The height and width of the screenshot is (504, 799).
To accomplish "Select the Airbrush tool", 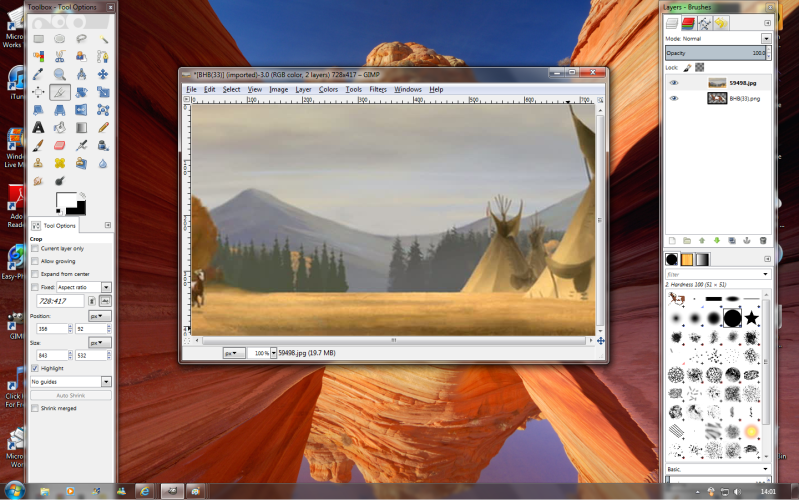I will [81, 146].
